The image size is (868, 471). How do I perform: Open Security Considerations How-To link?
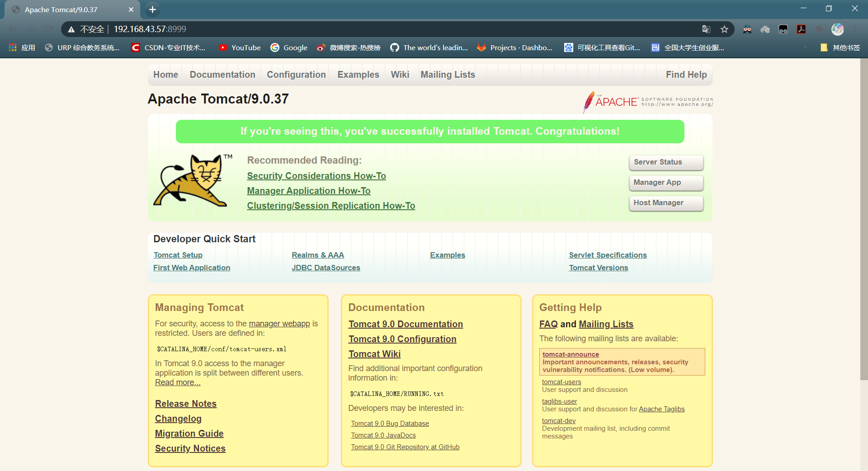pyautogui.click(x=316, y=176)
